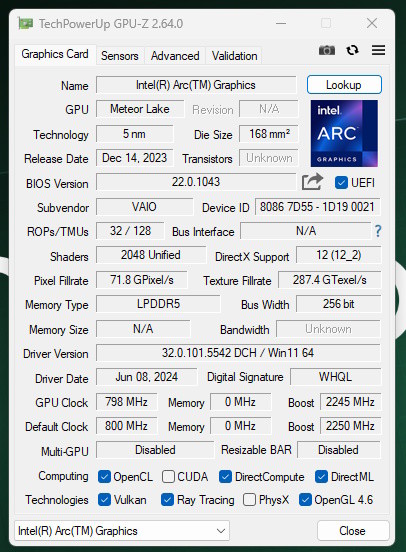Screen dimensions: 406x552
Task: Click the refresh arrows icon
Action: click(x=352, y=50)
